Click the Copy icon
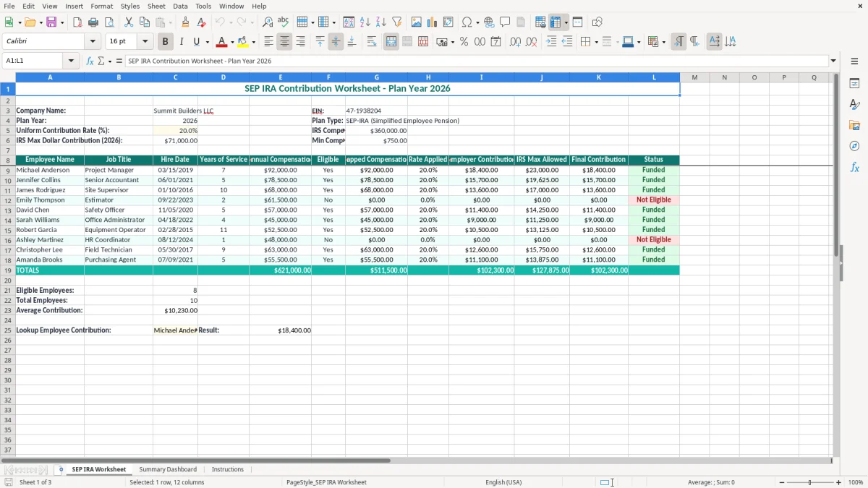This screenshot has height=488, width=868. pos(145,22)
